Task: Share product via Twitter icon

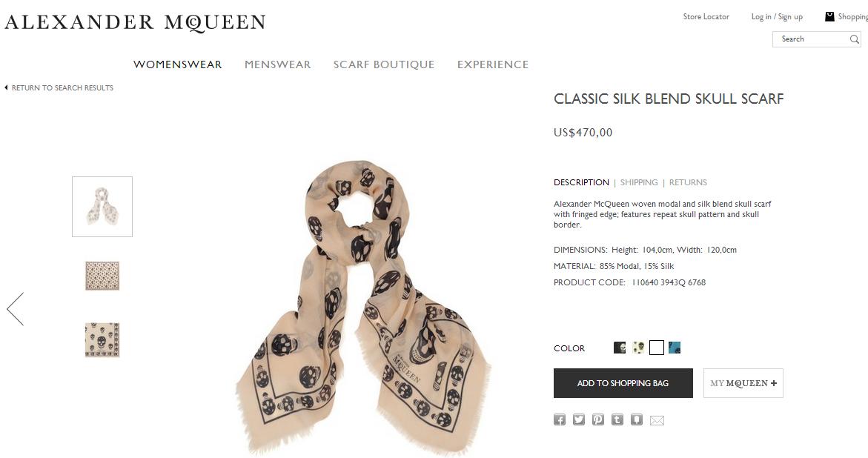Action: click(x=579, y=419)
